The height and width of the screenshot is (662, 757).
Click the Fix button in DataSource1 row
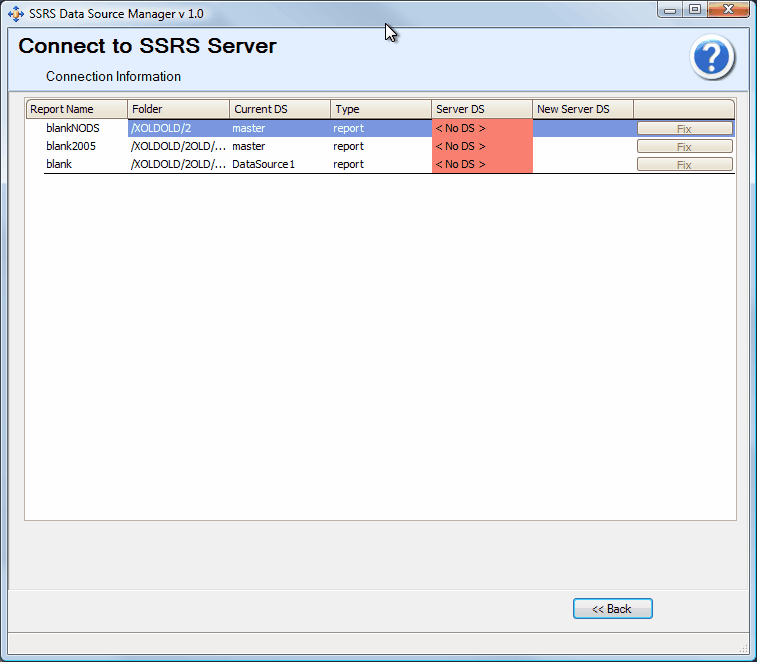685,164
